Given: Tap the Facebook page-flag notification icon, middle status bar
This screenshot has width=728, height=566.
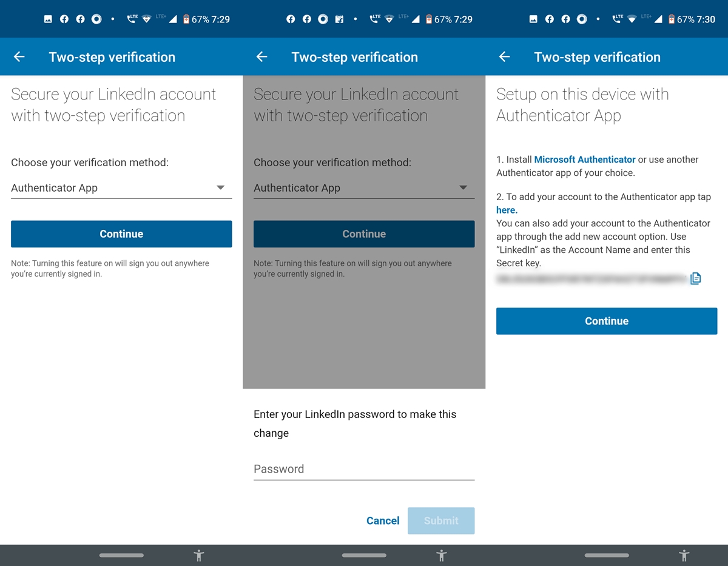Looking at the screenshot, I should click(x=339, y=19).
